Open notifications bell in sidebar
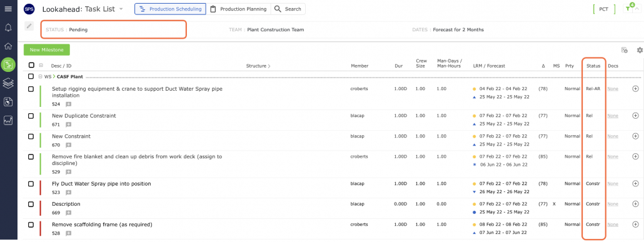The height and width of the screenshot is (242, 644). tap(8, 28)
